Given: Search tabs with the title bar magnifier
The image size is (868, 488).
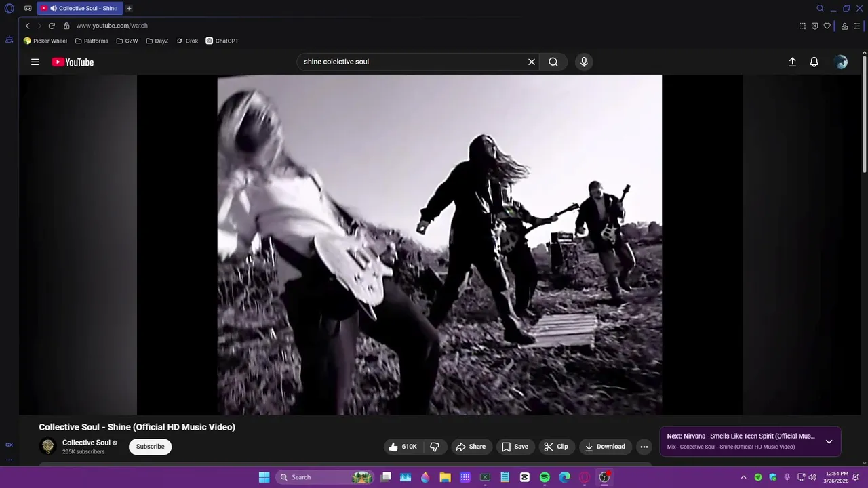Looking at the screenshot, I should click(x=820, y=8).
